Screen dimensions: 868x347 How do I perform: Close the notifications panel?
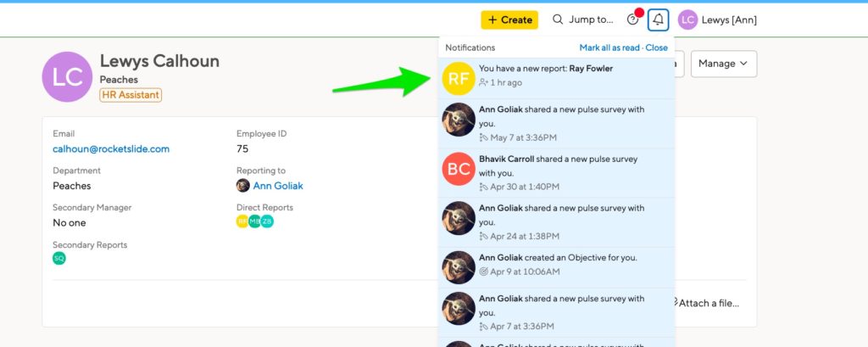click(657, 48)
